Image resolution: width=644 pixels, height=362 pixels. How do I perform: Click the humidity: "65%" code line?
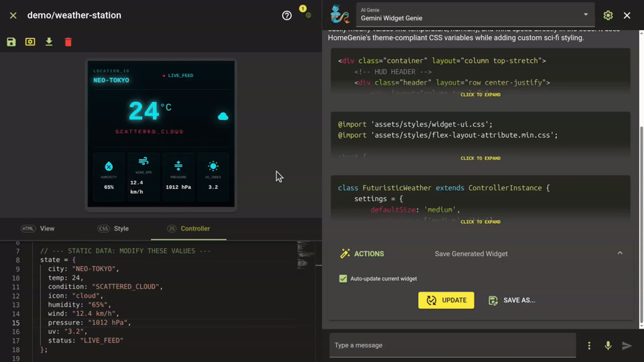point(80,305)
